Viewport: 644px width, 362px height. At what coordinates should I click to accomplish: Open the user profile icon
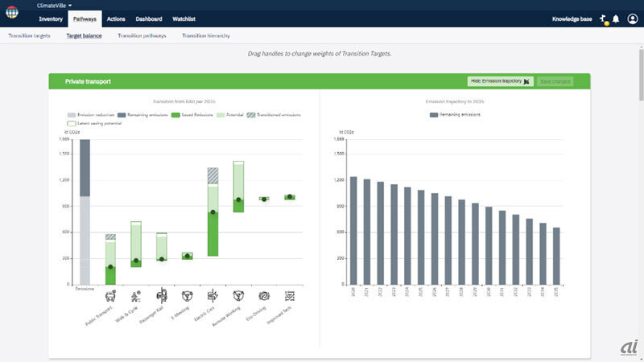[632, 19]
